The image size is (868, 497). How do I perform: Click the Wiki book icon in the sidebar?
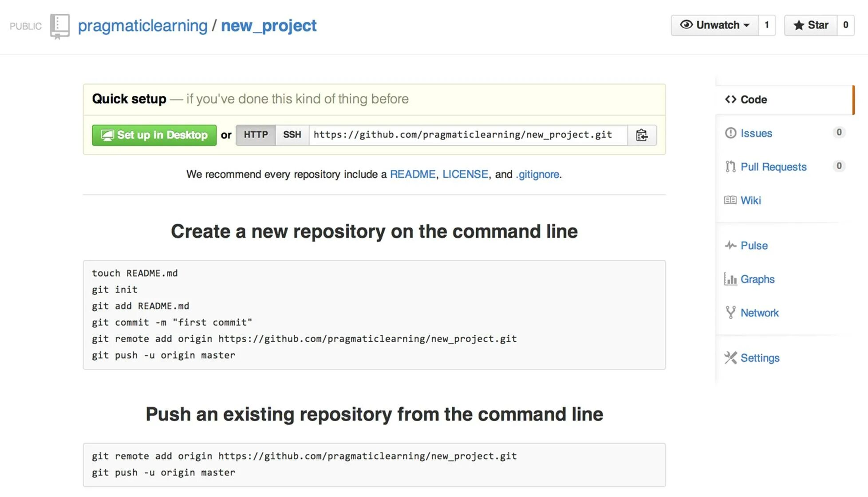[x=730, y=200]
